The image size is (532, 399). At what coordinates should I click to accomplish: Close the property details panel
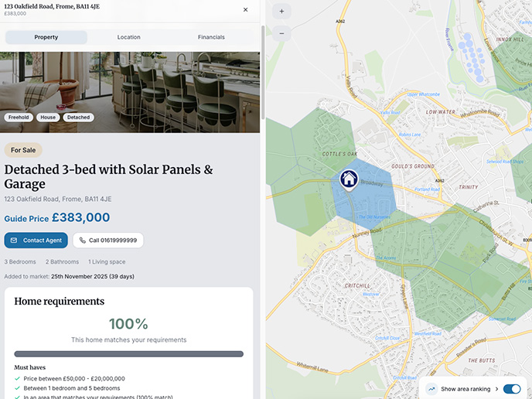click(x=246, y=10)
